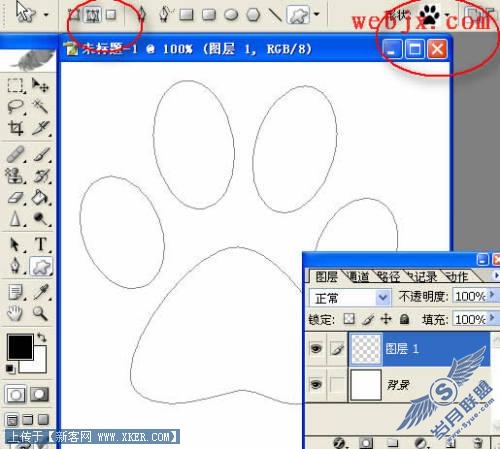Switch to the 通道 tab
Viewport: 500px width, 449px height.
point(358,276)
